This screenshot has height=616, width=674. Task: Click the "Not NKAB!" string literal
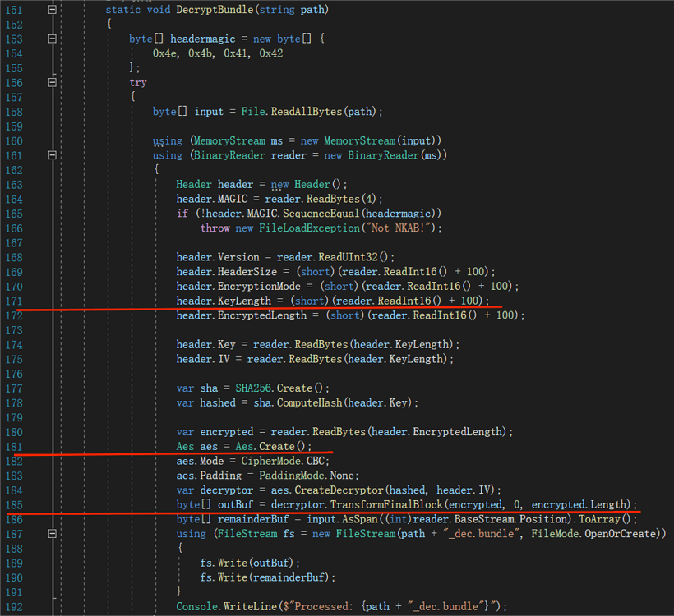(407, 228)
